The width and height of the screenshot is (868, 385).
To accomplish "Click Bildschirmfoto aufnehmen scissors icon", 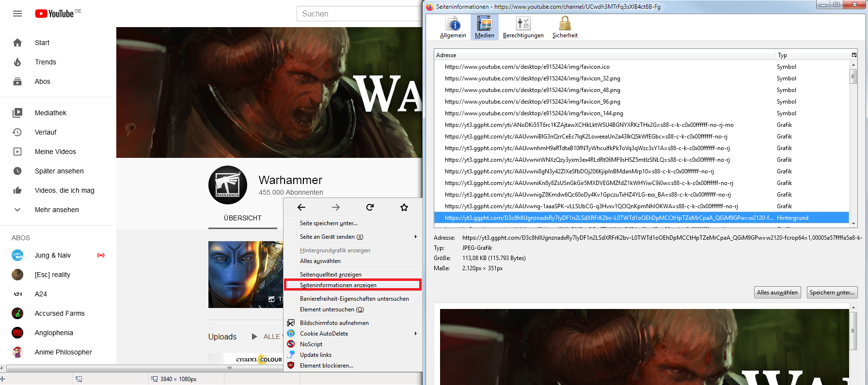I will [x=291, y=323].
